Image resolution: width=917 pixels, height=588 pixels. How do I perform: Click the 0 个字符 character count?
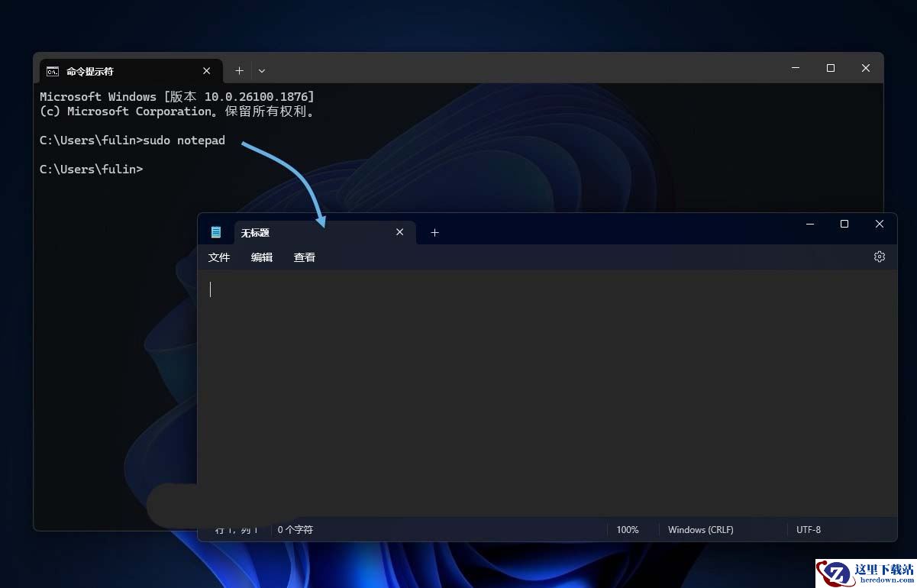[x=295, y=529]
